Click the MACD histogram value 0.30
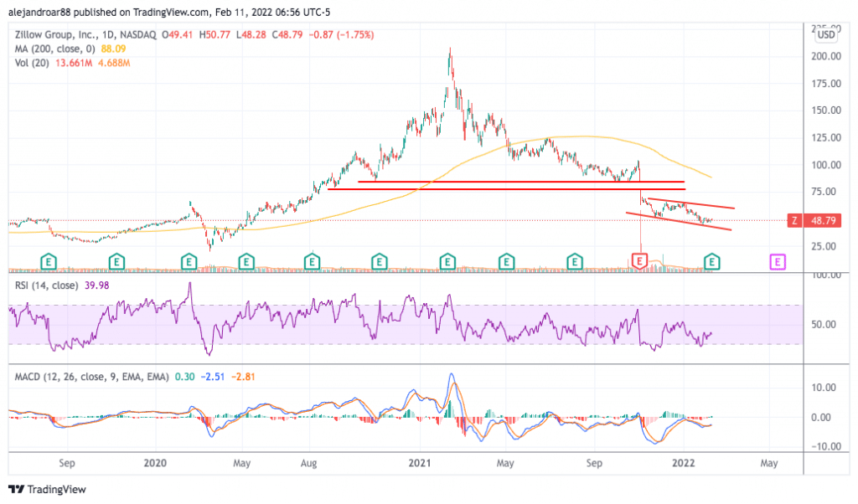Image resolution: width=858 pixels, height=504 pixels. pyautogui.click(x=185, y=377)
